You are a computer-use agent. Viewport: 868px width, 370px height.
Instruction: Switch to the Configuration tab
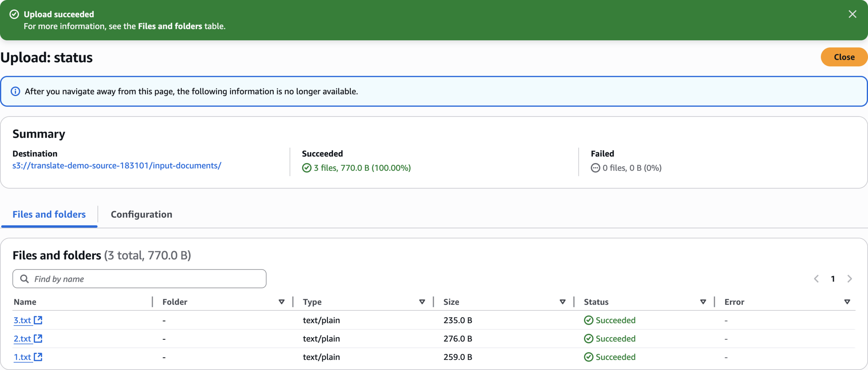pyautogui.click(x=141, y=214)
